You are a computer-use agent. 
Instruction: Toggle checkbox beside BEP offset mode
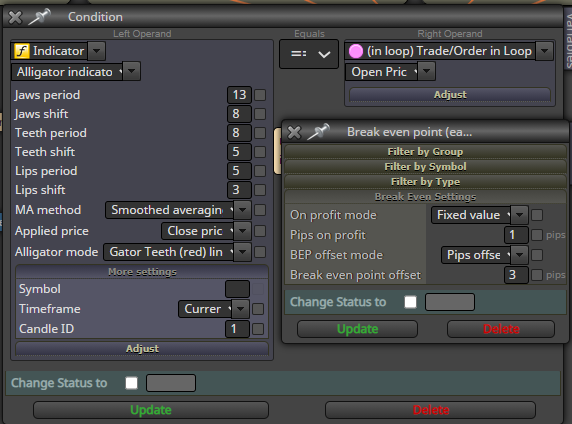[537, 255]
